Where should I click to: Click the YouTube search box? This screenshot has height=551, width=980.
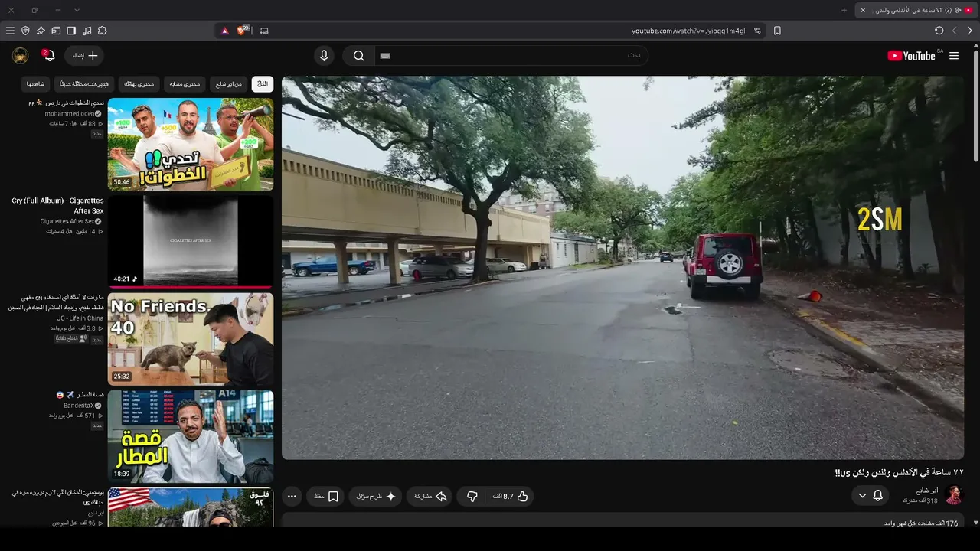511,55
